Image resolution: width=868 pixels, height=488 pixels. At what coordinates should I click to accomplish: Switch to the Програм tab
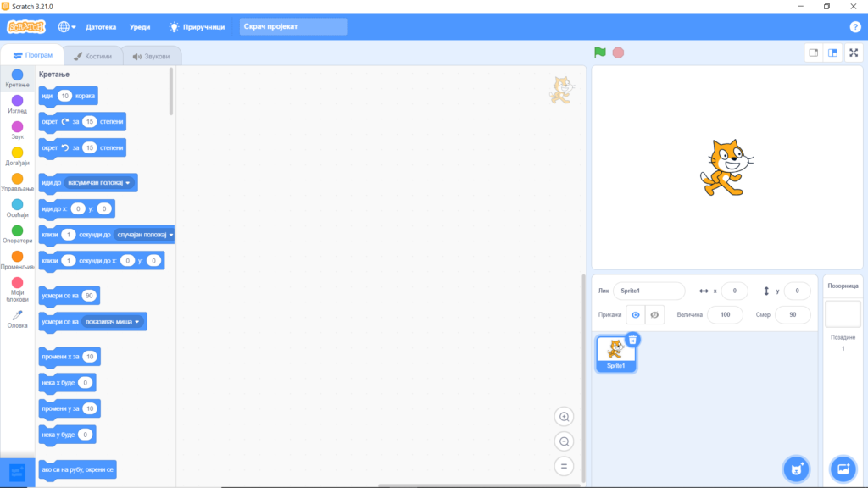click(x=33, y=55)
